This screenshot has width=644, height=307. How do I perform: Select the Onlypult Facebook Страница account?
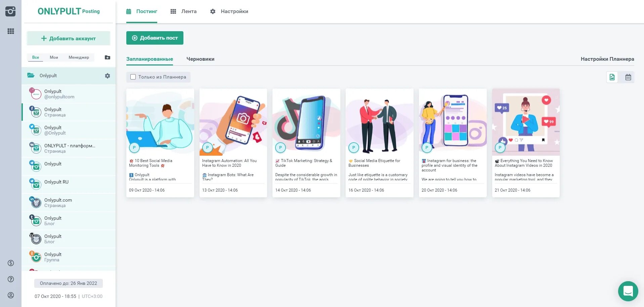69,112
